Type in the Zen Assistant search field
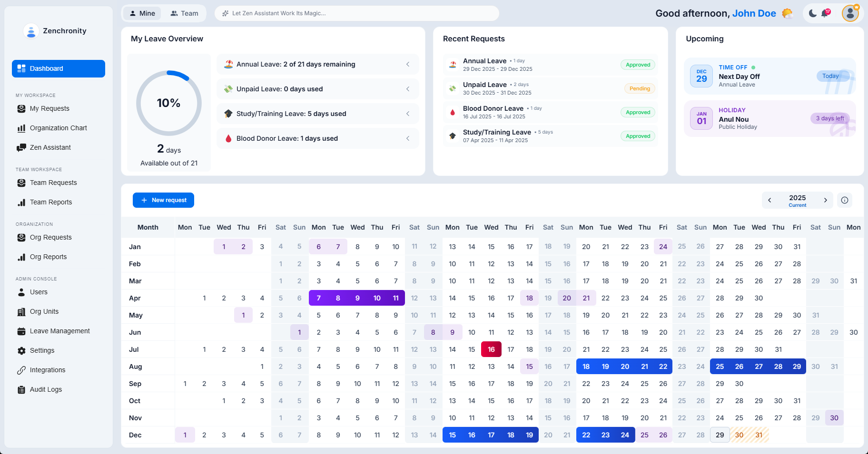Screen dimensions: 868x454 tap(357, 13)
